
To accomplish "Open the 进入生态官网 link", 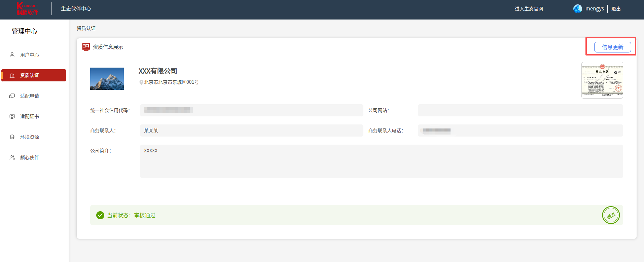I will [529, 9].
